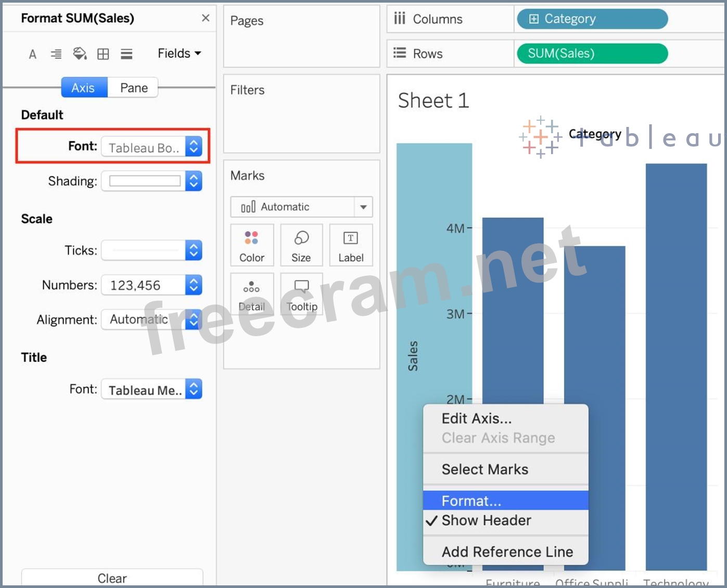Select the Axis tab
The width and height of the screenshot is (727, 588).
(83, 88)
